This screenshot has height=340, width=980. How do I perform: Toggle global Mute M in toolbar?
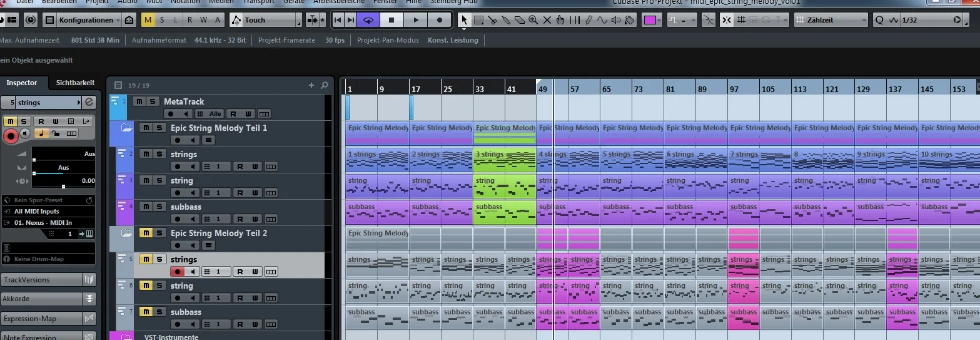click(x=148, y=20)
